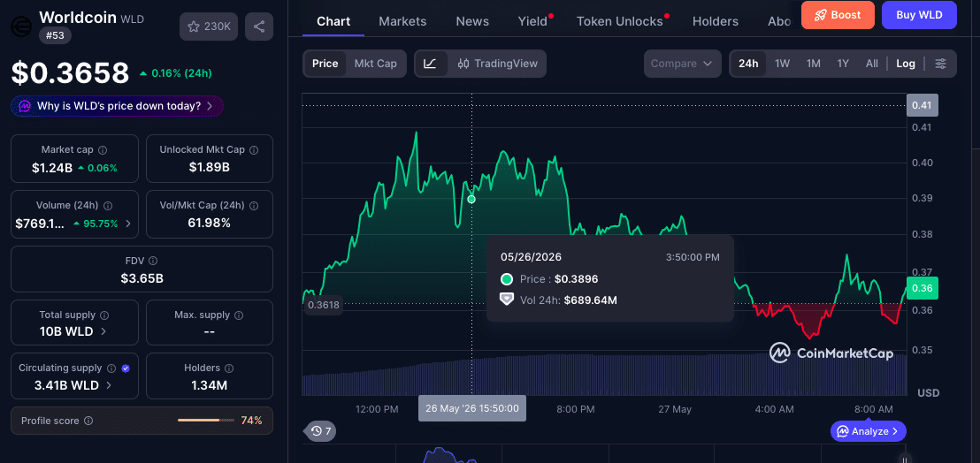This screenshot has width=980, height=463.
Task: Click info icon next to Unlocked Mkt Cap
Action: (255, 149)
